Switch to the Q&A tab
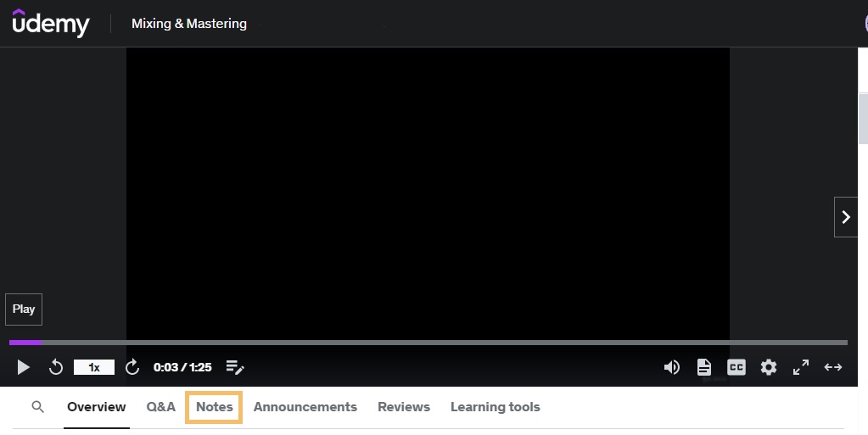Viewport: 868px width, 435px height. 160,407
